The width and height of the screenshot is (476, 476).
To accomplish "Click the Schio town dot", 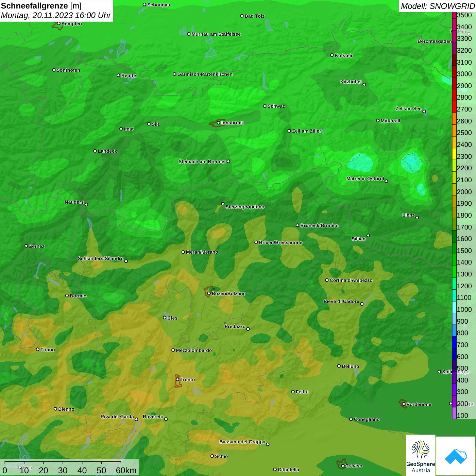I will (212, 456).
